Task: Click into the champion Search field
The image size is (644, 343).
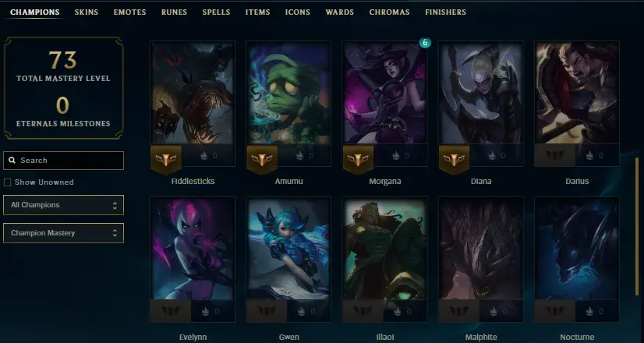Action: (x=63, y=161)
